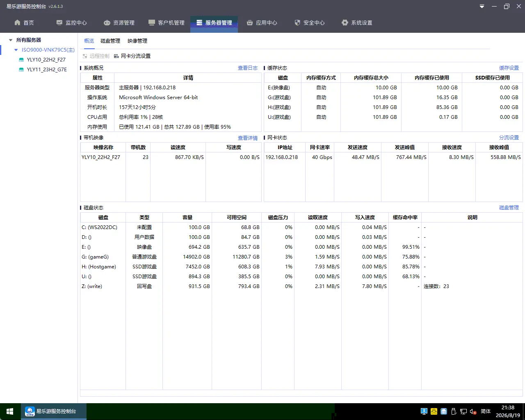This screenshot has width=525, height=420.
Task: Click the network tray icon
Action: pos(463,411)
